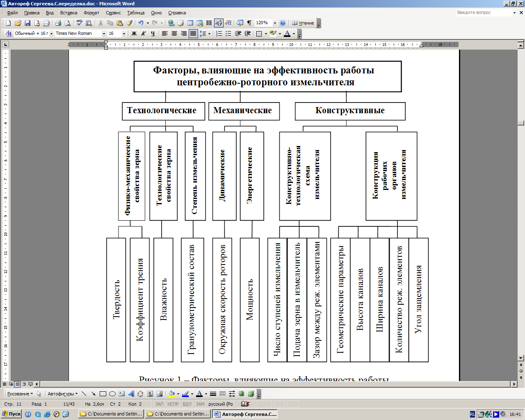Viewport: 525px width, 420px height.
Task: Undo the last action
Action: [141, 23]
